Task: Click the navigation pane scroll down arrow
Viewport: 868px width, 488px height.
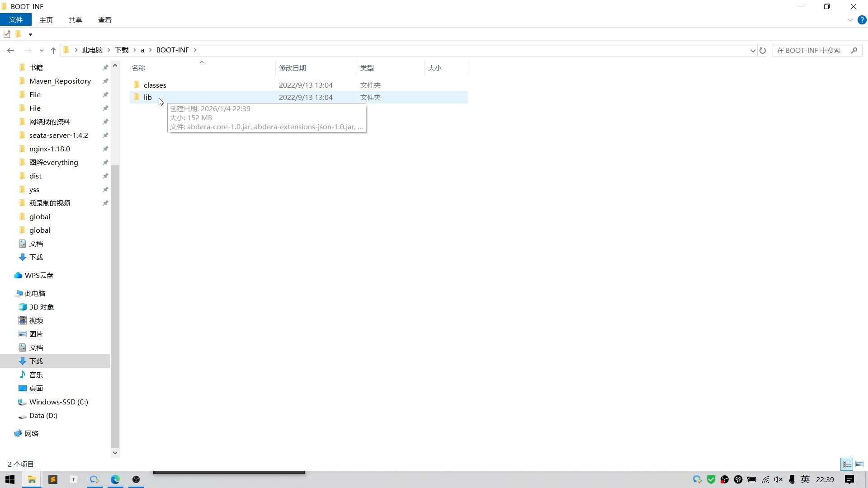Action: (x=115, y=453)
